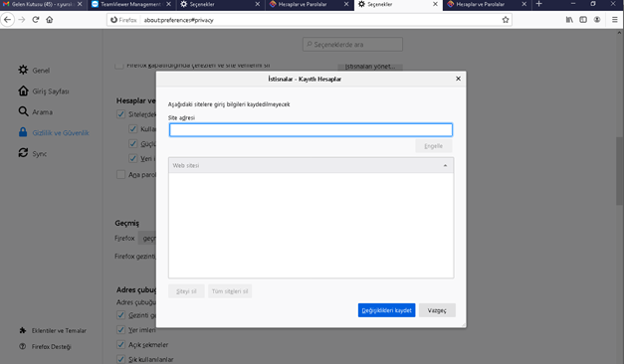Switch to the Gelen Kutusu Gmail tab

click(x=38, y=4)
